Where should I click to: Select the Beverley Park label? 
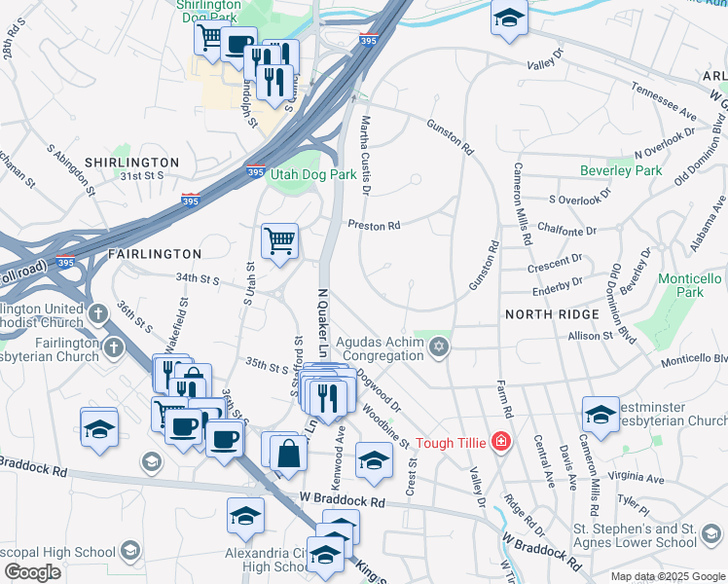click(x=621, y=170)
